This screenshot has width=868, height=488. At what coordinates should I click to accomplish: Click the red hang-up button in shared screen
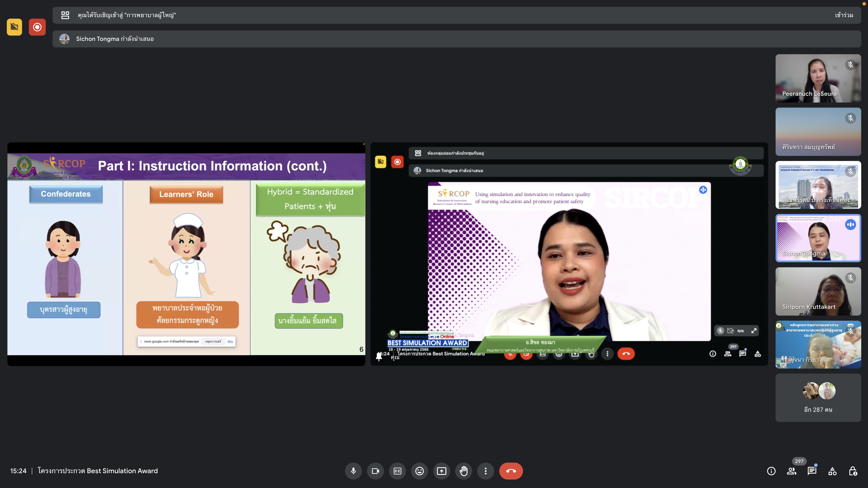coord(626,354)
